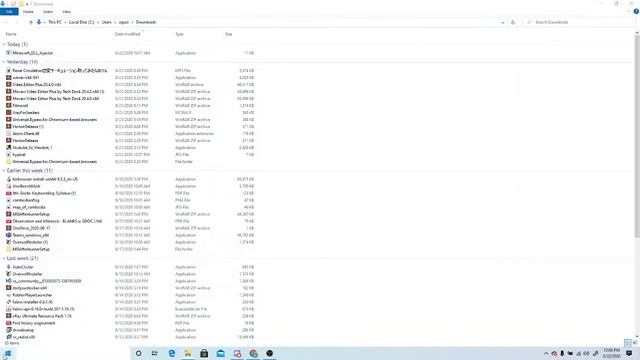
Task: Click Local Disk (C:) in the address path
Action: point(82,22)
